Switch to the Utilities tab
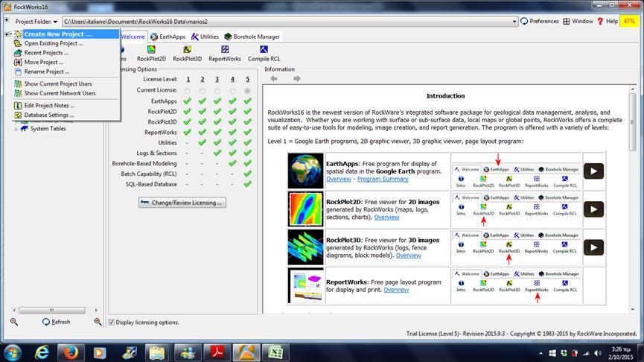This screenshot has height=362, width=644. click(205, 36)
